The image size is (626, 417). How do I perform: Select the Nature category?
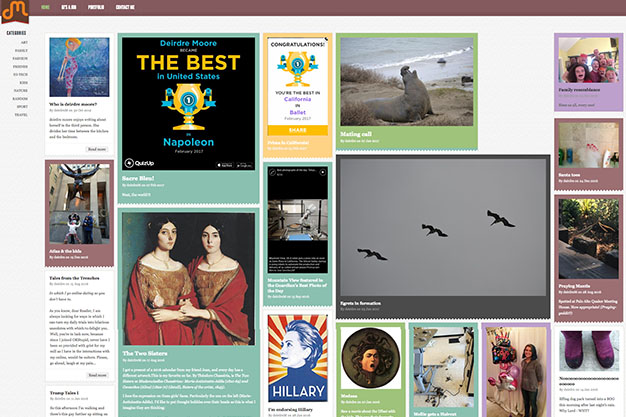coord(21,91)
